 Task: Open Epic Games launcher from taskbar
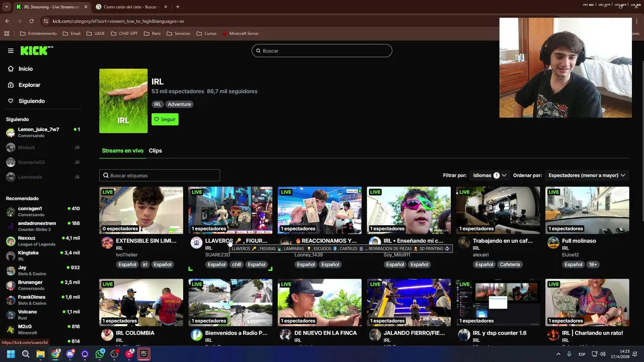(144, 354)
